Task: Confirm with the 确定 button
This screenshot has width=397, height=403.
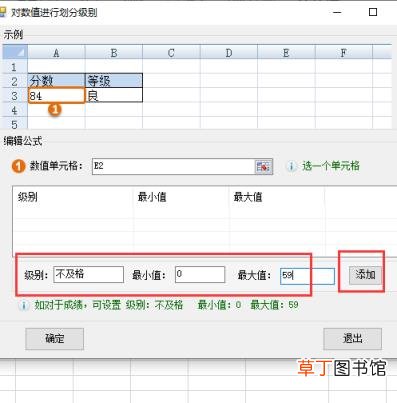Action: (54, 339)
